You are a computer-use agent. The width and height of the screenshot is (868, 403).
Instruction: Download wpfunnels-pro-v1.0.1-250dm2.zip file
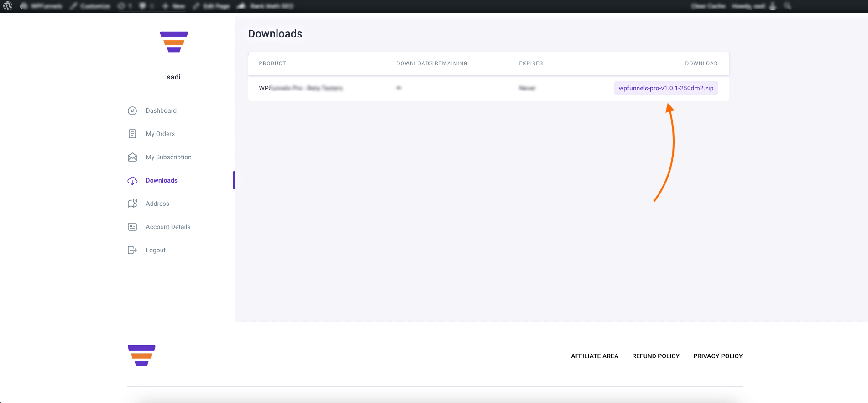pos(666,88)
